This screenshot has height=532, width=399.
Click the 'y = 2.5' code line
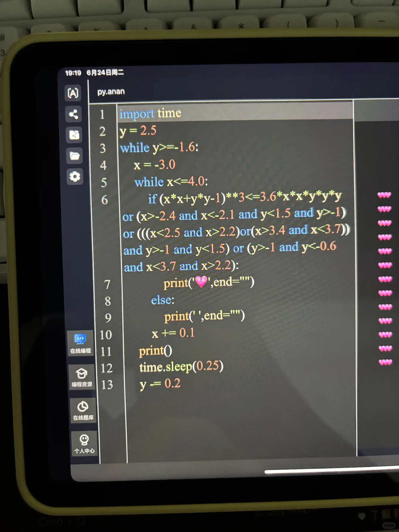click(138, 131)
